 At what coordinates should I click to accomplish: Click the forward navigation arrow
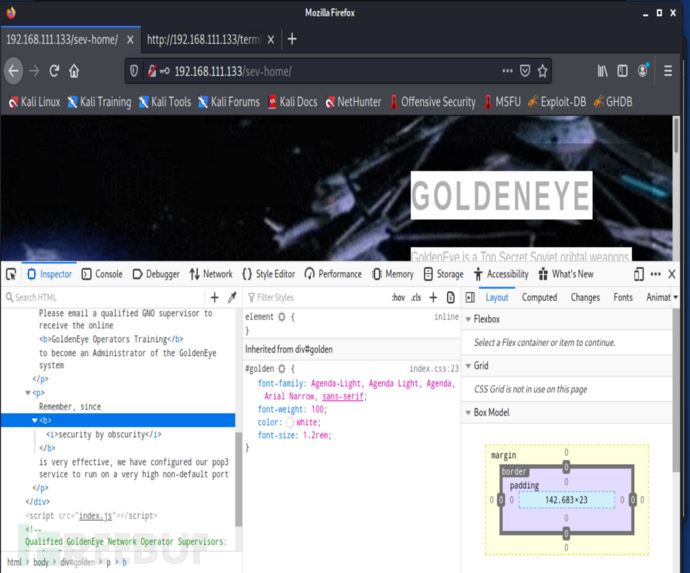click(34, 71)
